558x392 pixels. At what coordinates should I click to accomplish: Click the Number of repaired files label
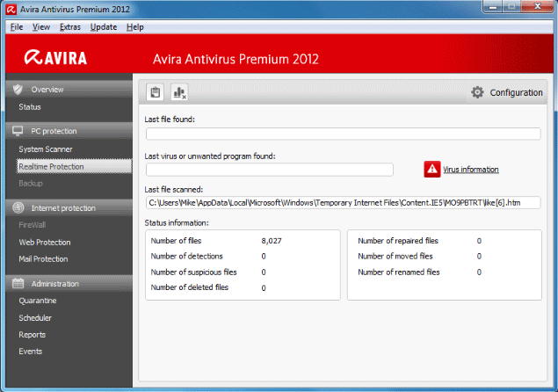click(x=398, y=241)
